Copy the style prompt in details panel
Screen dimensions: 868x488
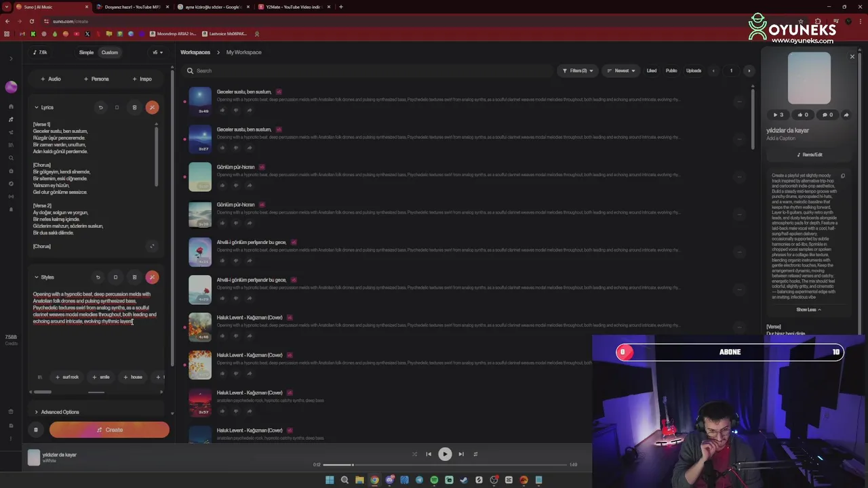843,176
